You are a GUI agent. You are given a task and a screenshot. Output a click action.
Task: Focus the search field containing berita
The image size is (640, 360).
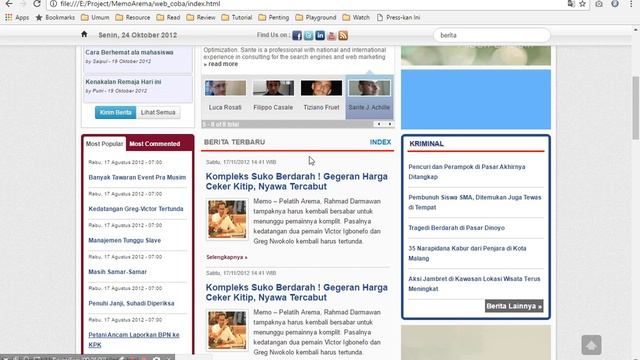point(492,35)
